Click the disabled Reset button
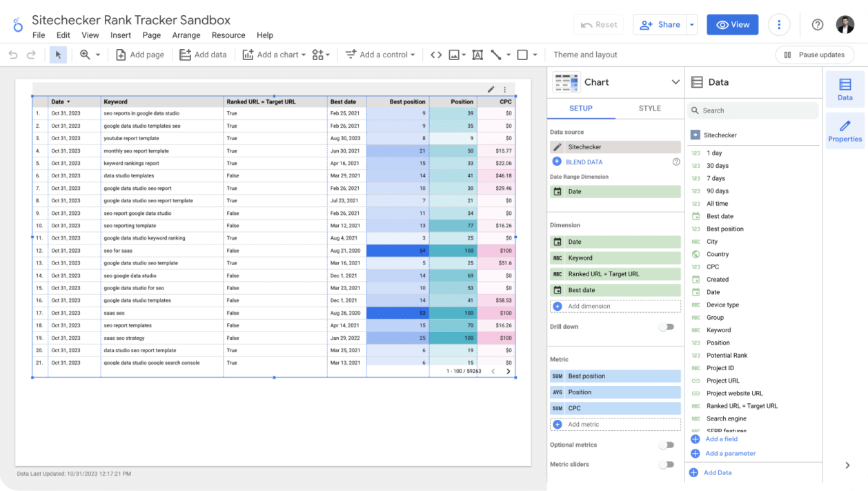 click(x=599, y=25)
